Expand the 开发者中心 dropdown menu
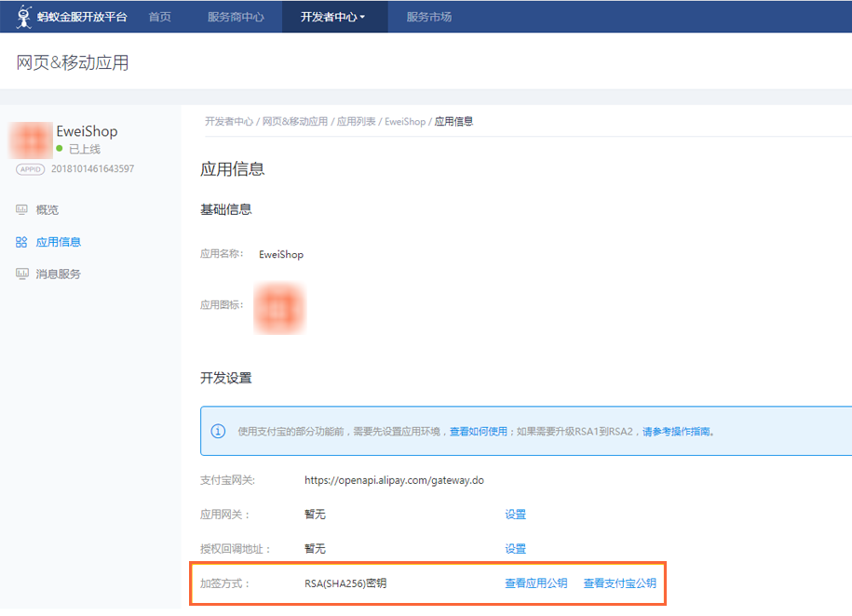Viewport: 852px width, 616px height. pos(333,17)
